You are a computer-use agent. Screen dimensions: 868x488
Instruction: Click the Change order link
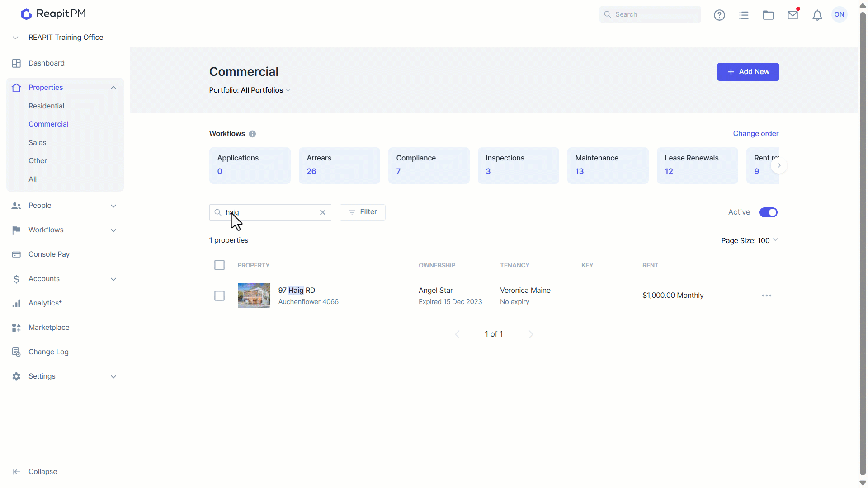click(755, 134)
